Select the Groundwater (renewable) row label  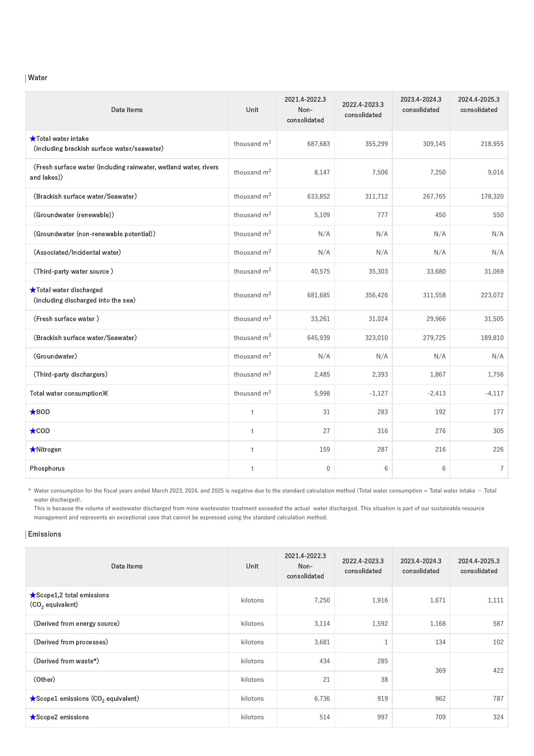(x=74, y=215)
